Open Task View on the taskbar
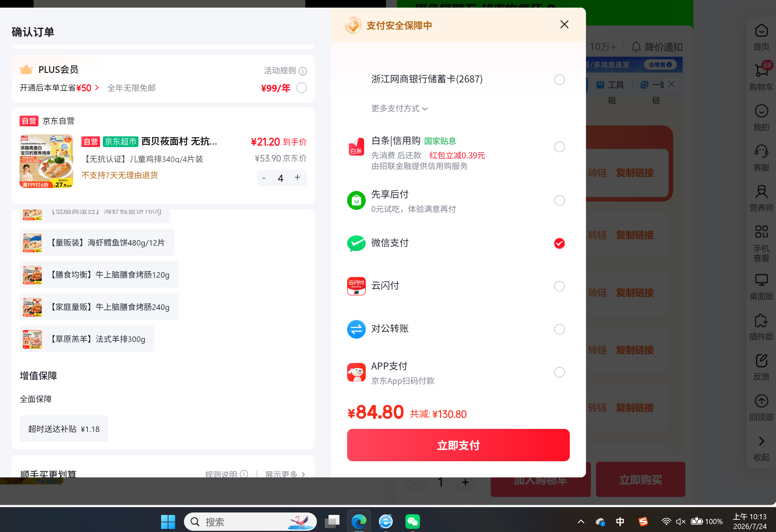The width and height of the screenshot is (776, 532). point(332,522)
